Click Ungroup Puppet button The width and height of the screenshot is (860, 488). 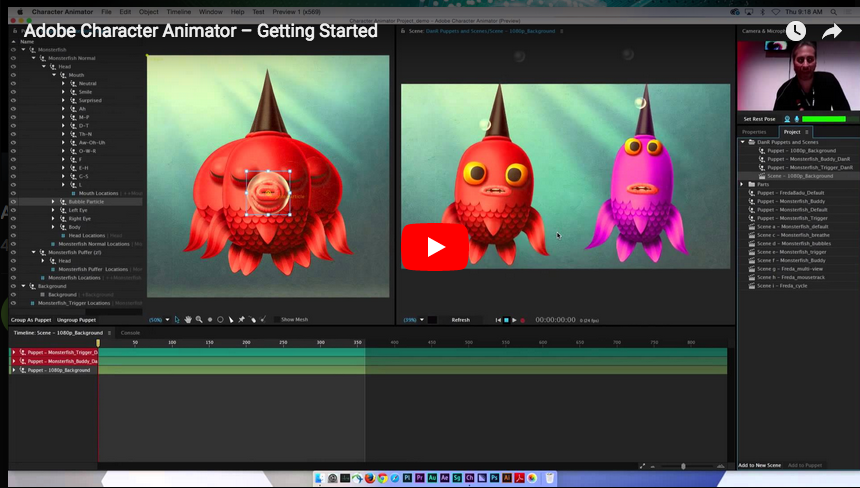[76, 320]
